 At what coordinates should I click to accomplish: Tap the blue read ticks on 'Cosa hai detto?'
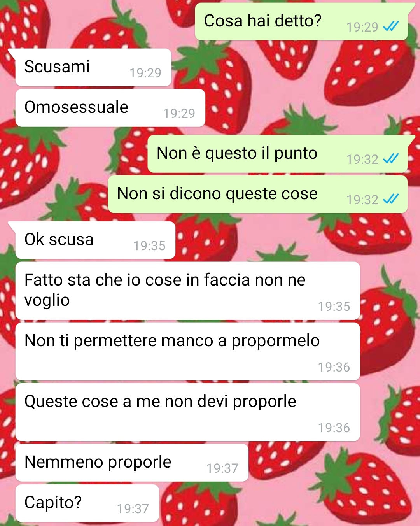coord(391,27)
